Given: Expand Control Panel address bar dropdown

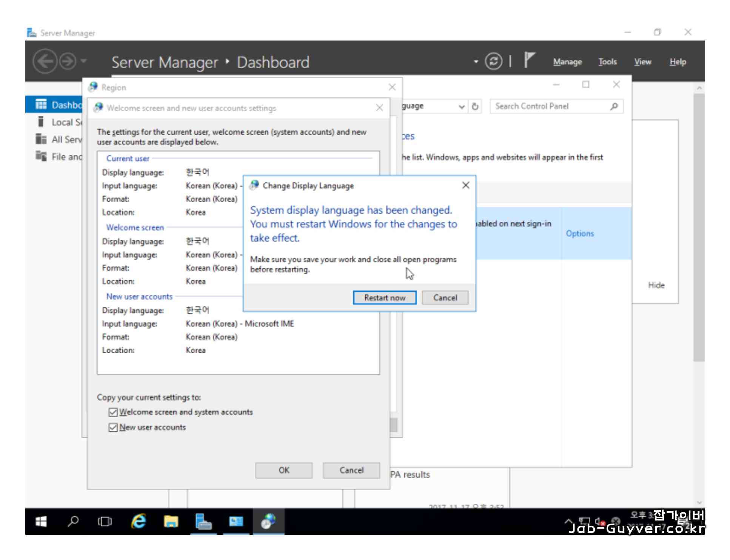Looking at the screenshot, I should [461, 106].
